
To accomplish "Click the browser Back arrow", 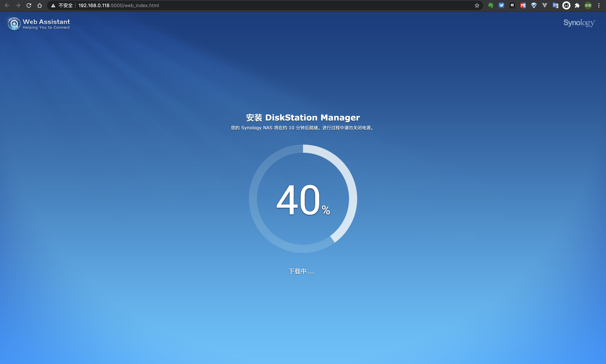I will point(7,5).
